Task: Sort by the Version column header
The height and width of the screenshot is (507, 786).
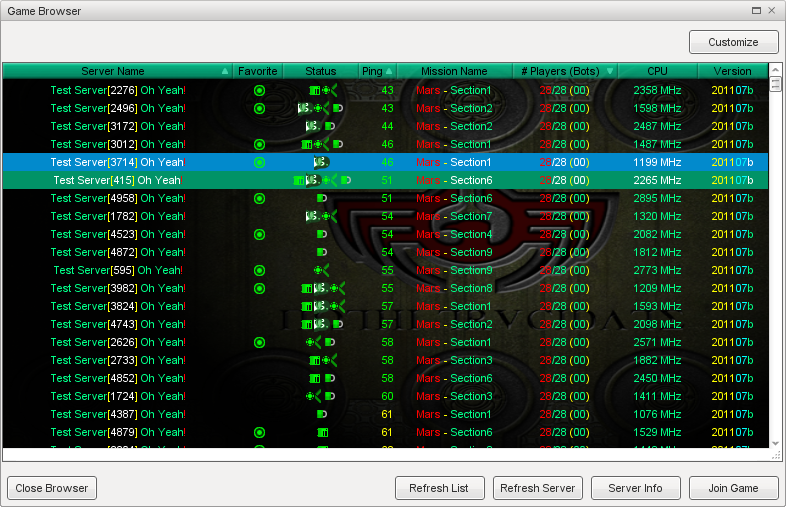Action: pos(732,71)
